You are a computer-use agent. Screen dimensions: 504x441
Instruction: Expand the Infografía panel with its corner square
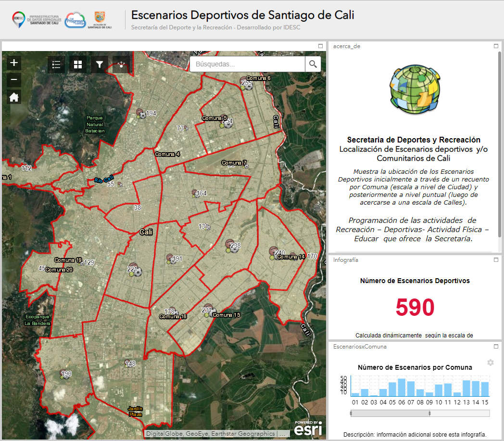[x=496, y=259]
